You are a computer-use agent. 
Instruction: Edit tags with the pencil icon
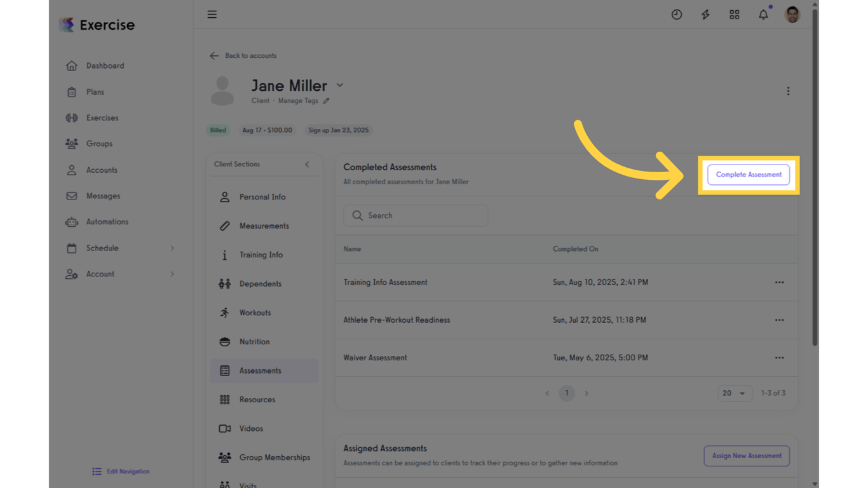click(326, 101)
